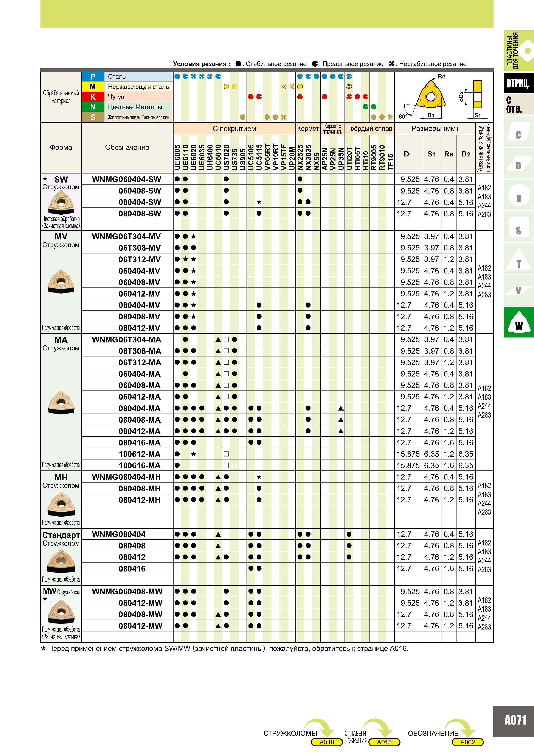Click the ОБОЗНАЧЕНИЕ label at the bottom
Image resolution: width=534 pixels, height=756 pixels.
click(x=433, y=733)
